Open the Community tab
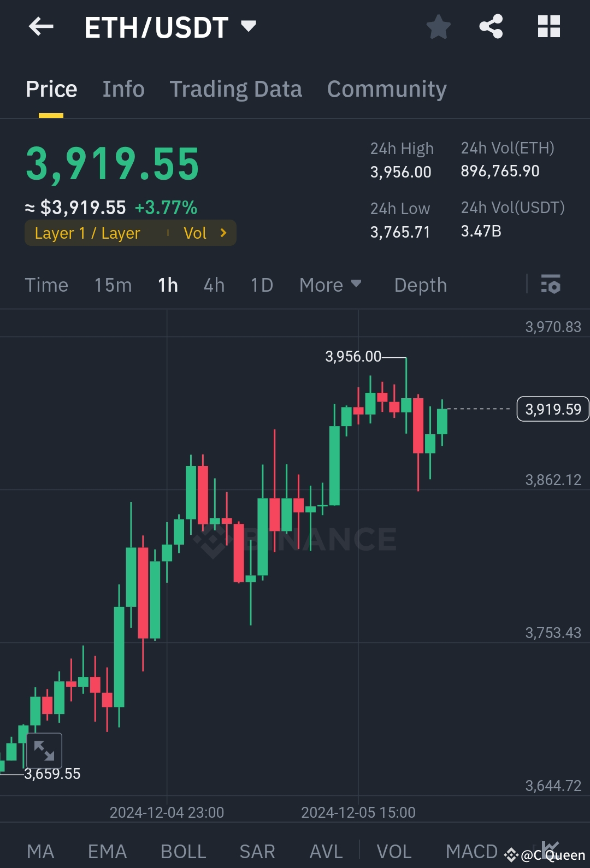The height and width of the screenshot is (868, 590). coord(386,88)
